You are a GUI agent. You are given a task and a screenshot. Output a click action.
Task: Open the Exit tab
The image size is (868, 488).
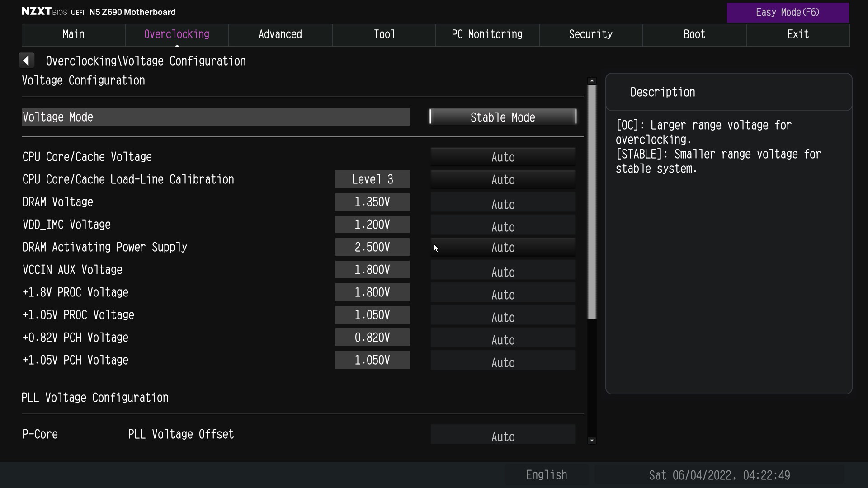pos(798,35)
